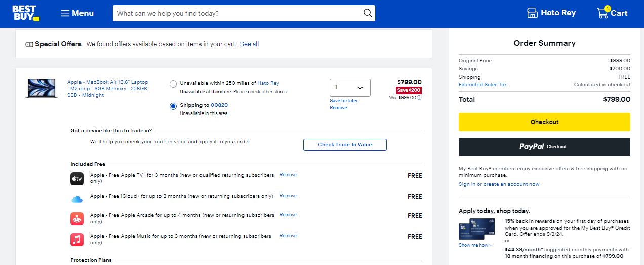Remove the free Apple Music offer
The image size is (644, 265).
[288, 236]
